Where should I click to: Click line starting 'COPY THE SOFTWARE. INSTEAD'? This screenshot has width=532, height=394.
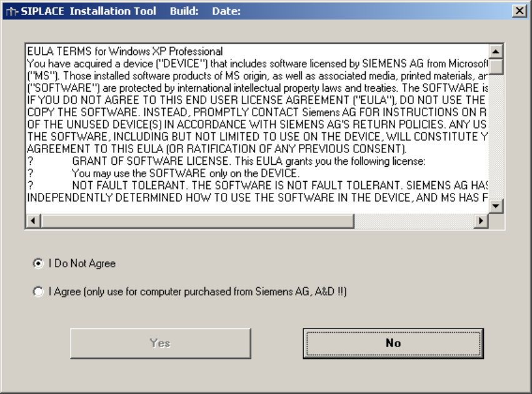[258, 112]
